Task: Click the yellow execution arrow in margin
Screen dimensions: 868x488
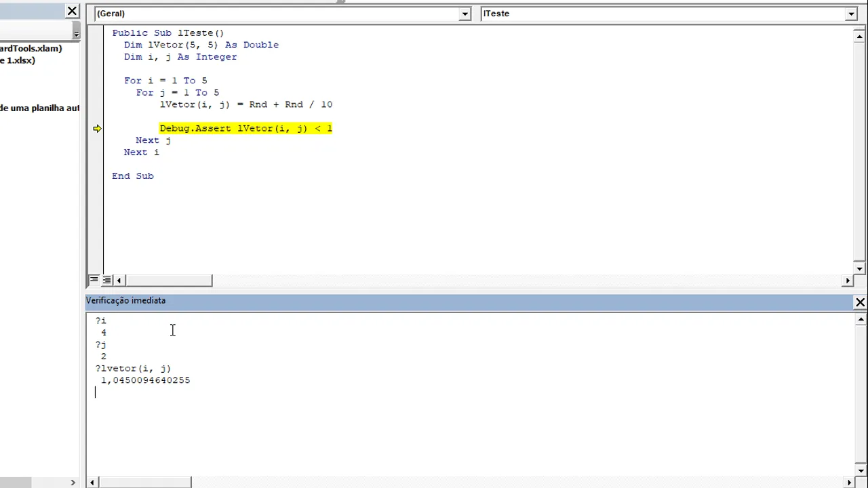Action: (x=97, y=129)
